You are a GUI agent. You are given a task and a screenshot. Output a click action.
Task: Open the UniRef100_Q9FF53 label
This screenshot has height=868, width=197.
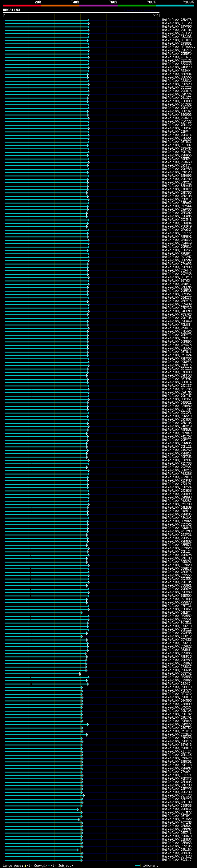click(176, 375)
